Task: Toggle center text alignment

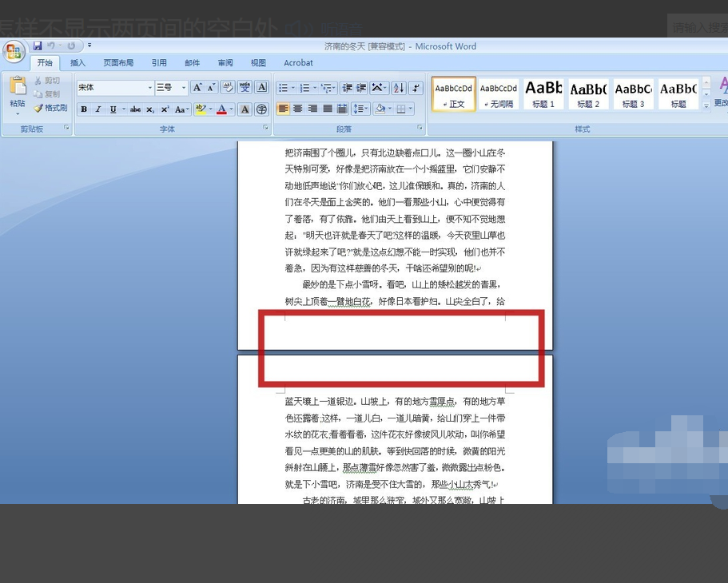Action: 297,109
